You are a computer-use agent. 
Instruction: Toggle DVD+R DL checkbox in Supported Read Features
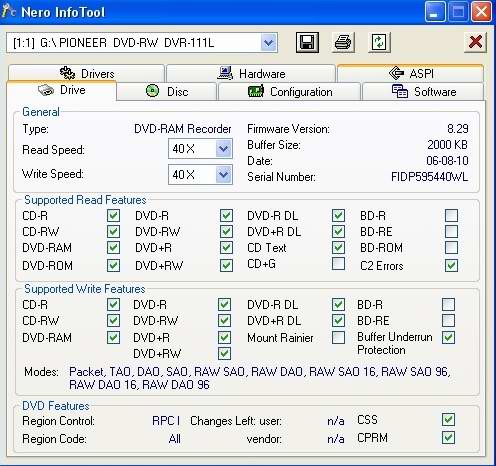tap(338, 231)
